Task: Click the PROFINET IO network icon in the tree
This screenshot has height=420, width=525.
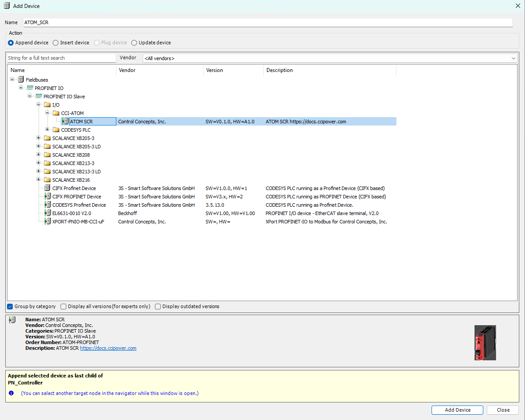Action: (x=29, y=88)
